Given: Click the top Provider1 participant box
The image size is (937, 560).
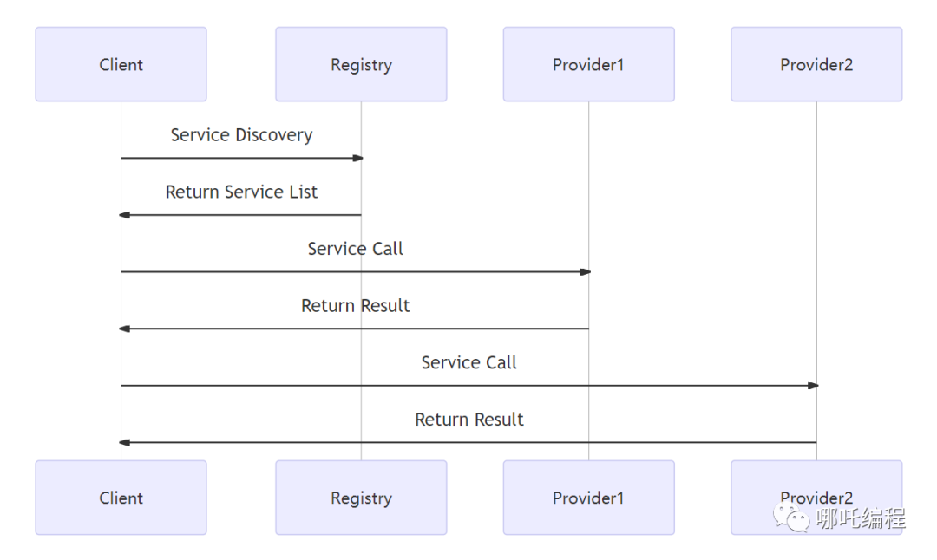Looking at the screenshot, I should click(x=588, y=64).
